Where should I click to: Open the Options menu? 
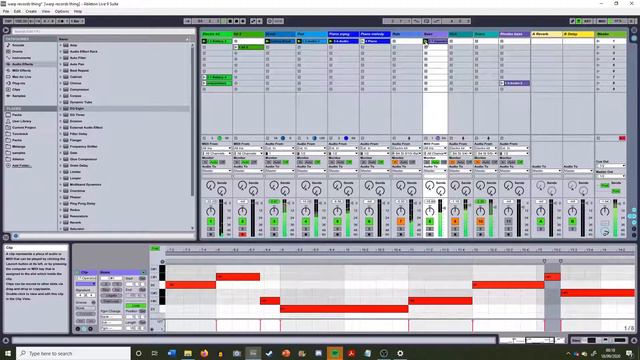[62, 11]
